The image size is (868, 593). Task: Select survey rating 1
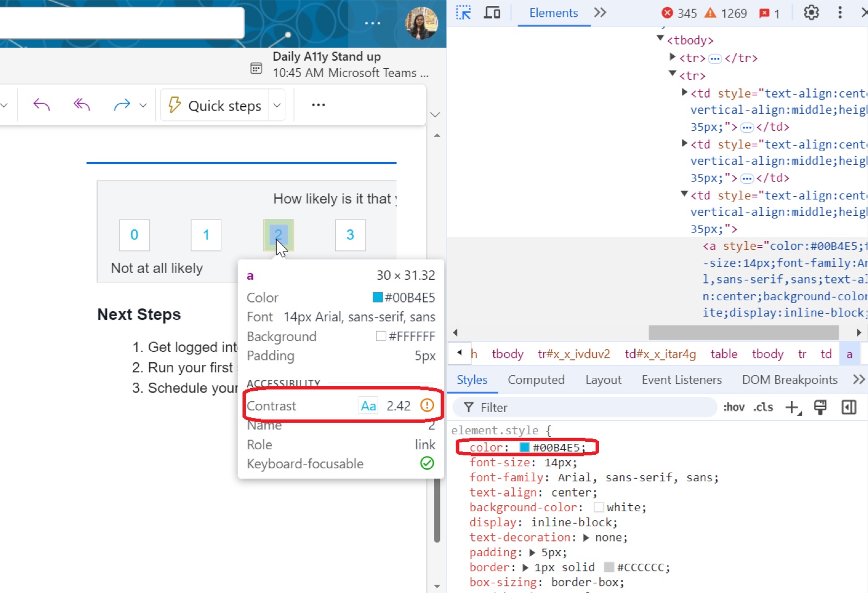click(206, 235)
